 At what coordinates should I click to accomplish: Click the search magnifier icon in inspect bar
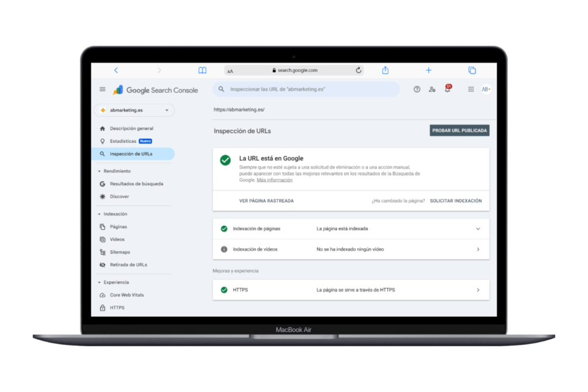click(x=221, y=89)
